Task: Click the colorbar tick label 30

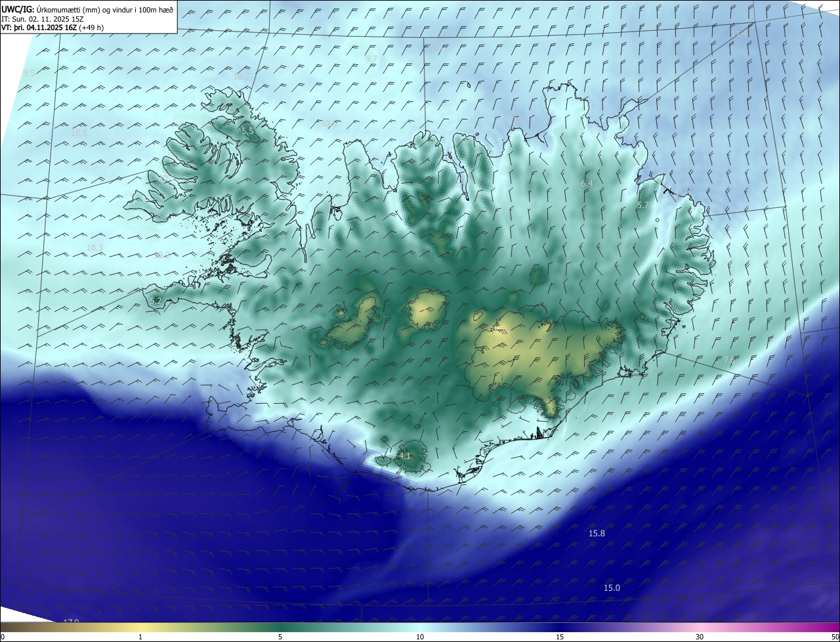Action: click(700, 637)
